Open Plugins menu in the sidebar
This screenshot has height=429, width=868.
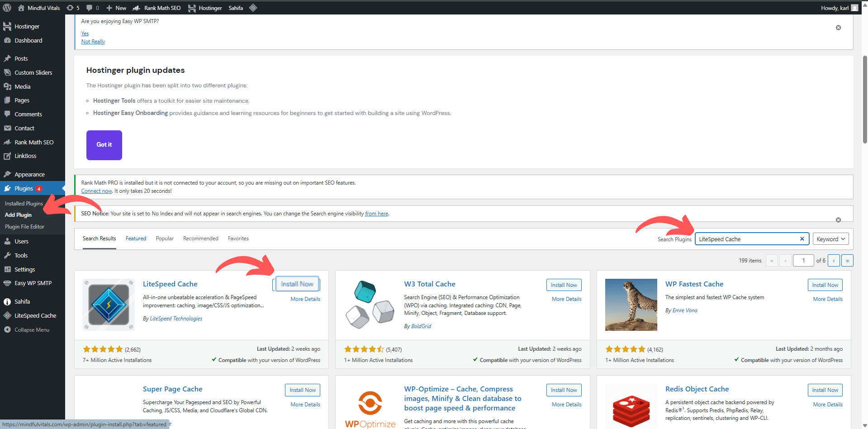click(33, 188)
